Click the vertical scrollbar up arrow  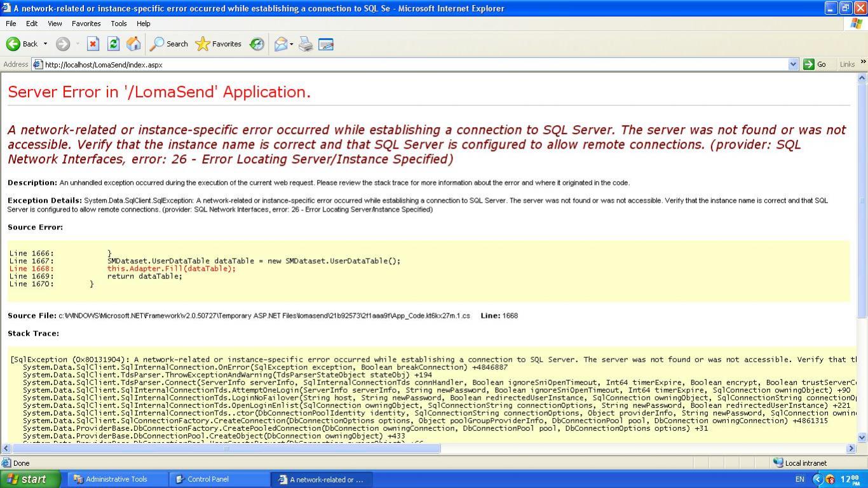click(862, 78)
